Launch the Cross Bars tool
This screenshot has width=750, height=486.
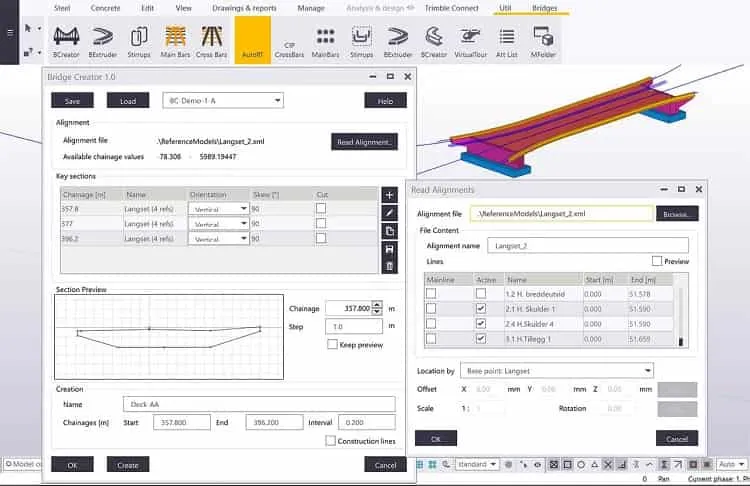[x=211, y=42]
